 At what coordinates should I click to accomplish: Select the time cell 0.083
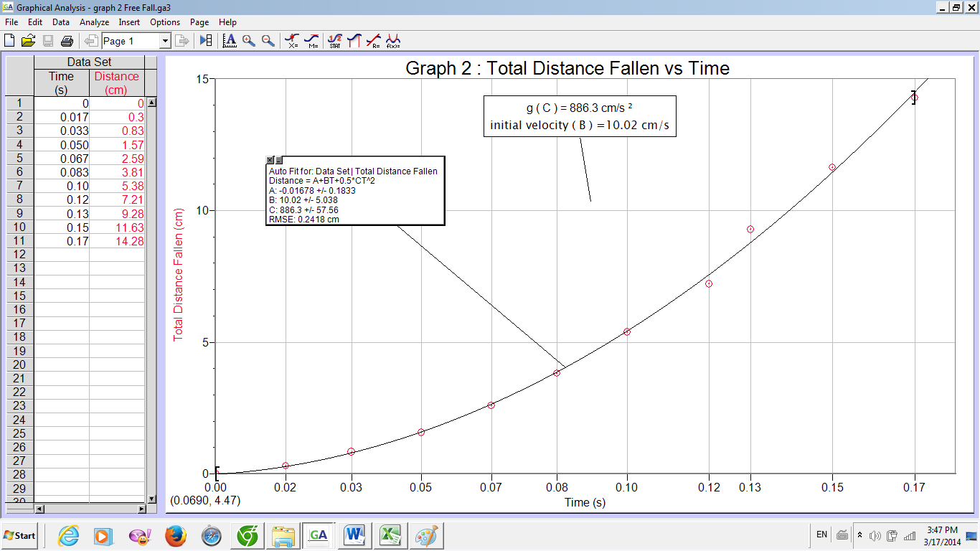[x=61, y=172]
